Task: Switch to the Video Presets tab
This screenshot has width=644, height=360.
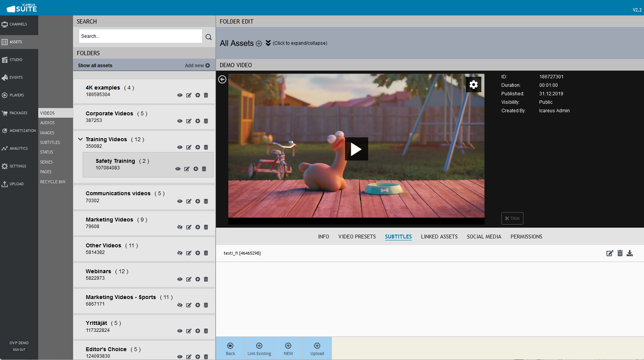Action: (x=357, y=237)
